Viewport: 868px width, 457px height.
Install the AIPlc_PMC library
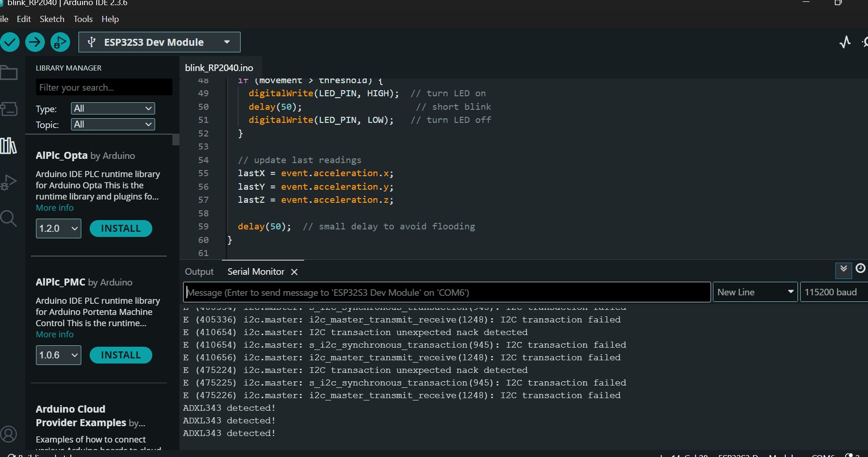coord(121,355)
